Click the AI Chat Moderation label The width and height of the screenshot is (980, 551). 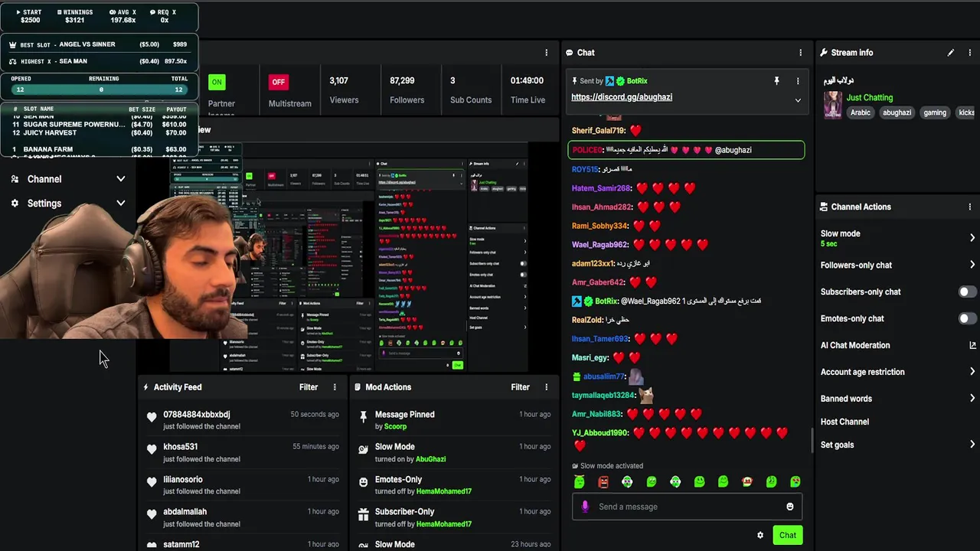(855, 345)
